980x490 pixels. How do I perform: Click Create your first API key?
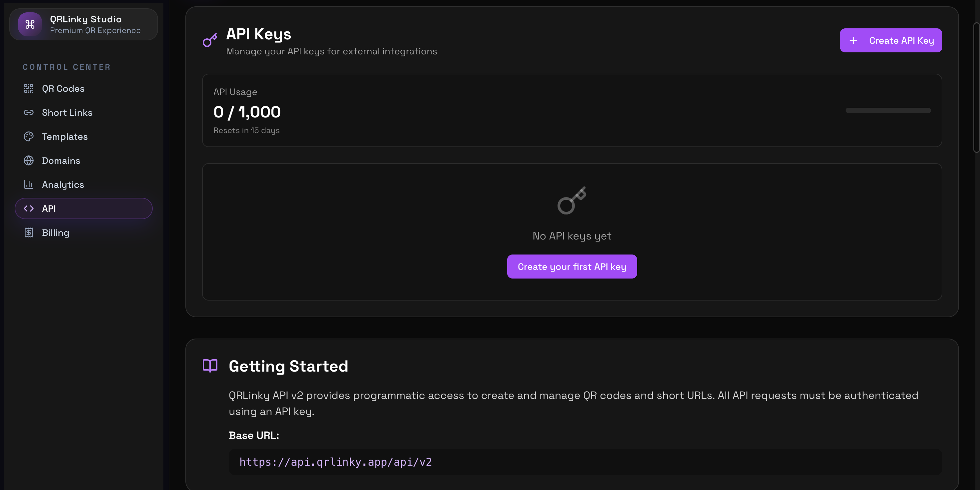(572, 266)
